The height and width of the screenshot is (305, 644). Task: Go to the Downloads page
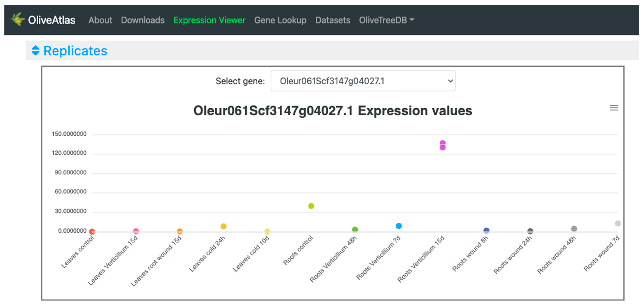pos(142,20)
